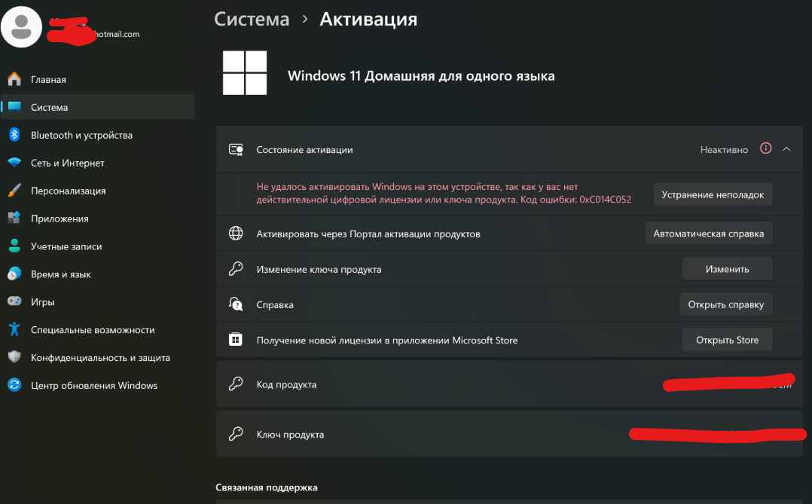Click the Personalization paintbrush icon
Image resolution: width=812 pixels, height=504 pixels.
(x=14, y=191)
